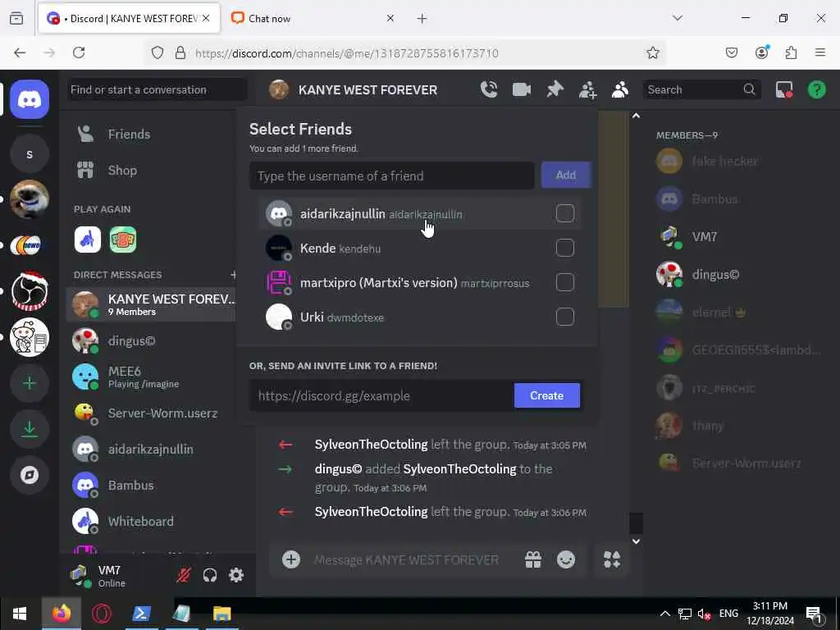Check the box for aidarikzajnullin
The width and height of the screenshot is (840, 630).
[564, 214]
